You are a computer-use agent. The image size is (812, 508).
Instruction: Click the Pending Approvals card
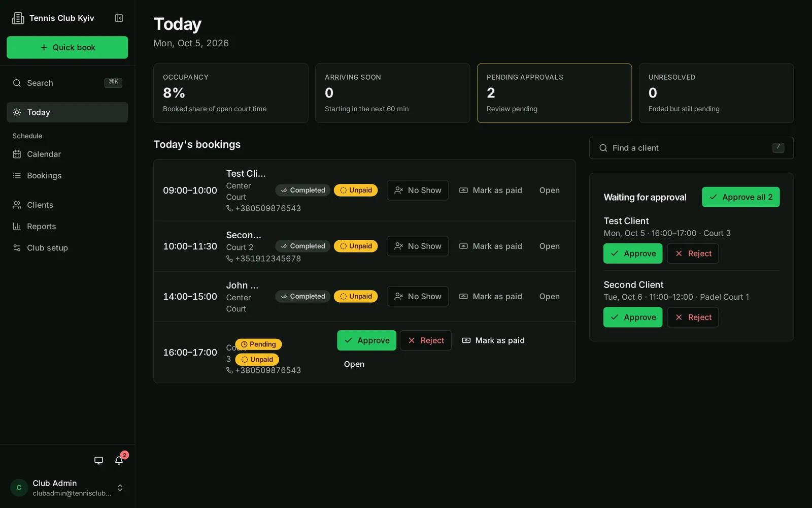click(554, 93)
